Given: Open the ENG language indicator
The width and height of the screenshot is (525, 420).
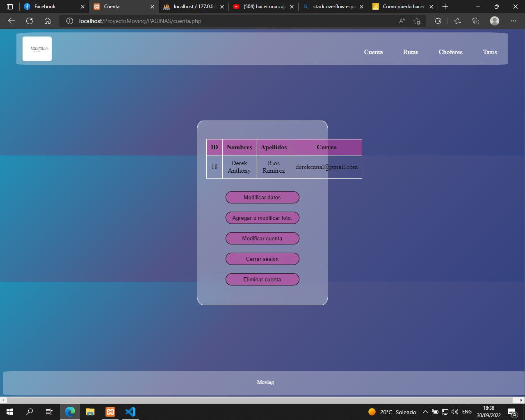Looking at the screenshot, I should tap(467, 412).
